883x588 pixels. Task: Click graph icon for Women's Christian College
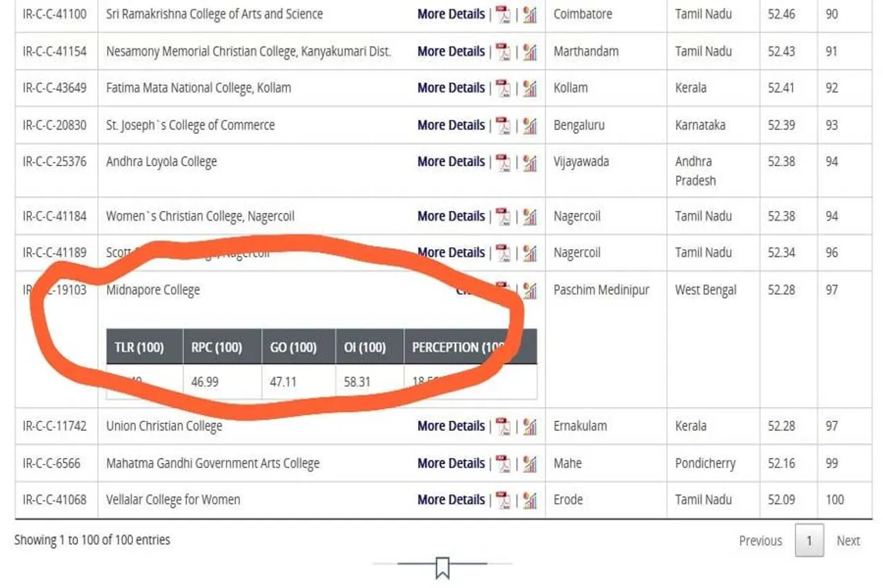pos(529,216)
